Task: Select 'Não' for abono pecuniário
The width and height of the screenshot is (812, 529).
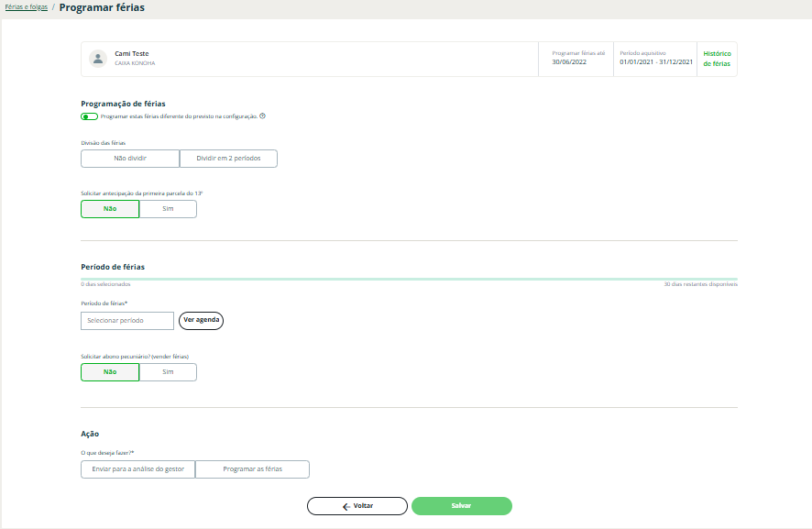Action: [110, 372]
